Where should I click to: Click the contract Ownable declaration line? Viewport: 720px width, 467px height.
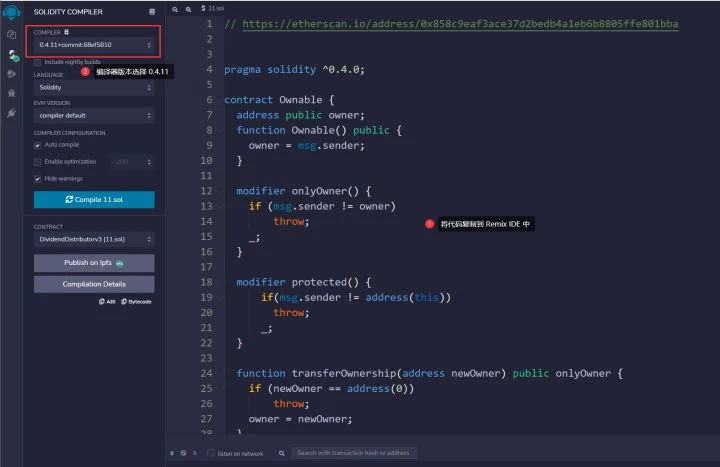pyautogui.click(x=279, y=100)
